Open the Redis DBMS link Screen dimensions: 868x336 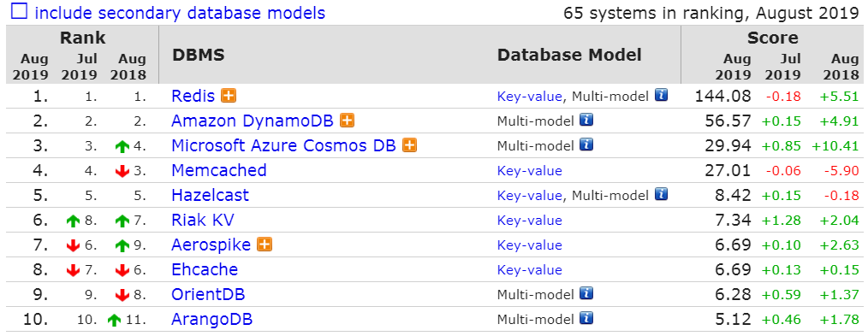pos(193,96)
